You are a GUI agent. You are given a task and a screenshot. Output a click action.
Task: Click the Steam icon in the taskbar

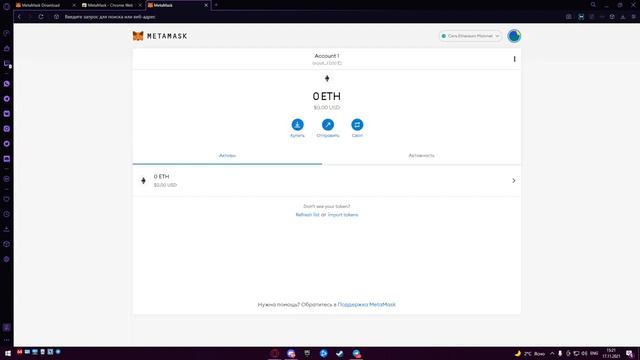tap(340, 353)
